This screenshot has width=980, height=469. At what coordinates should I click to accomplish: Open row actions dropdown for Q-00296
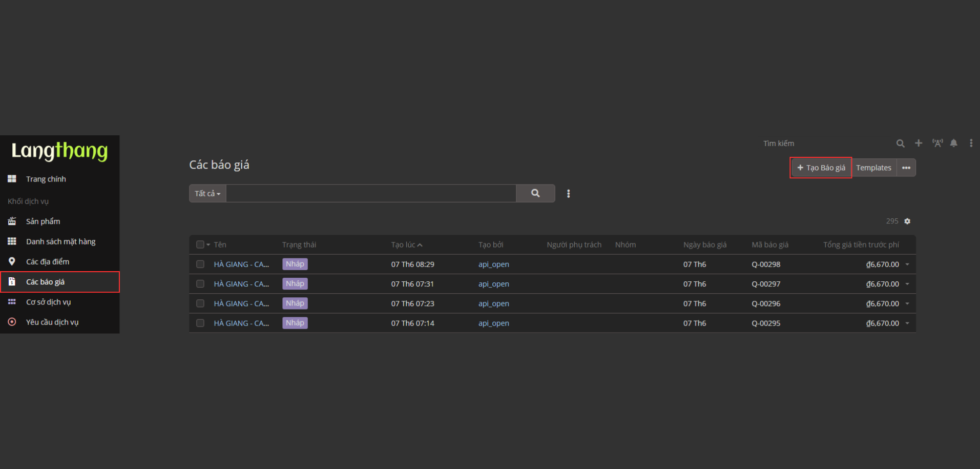[907, 304]
